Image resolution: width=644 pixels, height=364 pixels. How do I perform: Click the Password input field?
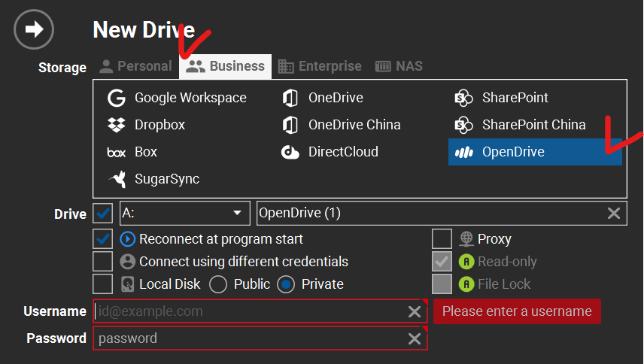[x=248, y=338]
